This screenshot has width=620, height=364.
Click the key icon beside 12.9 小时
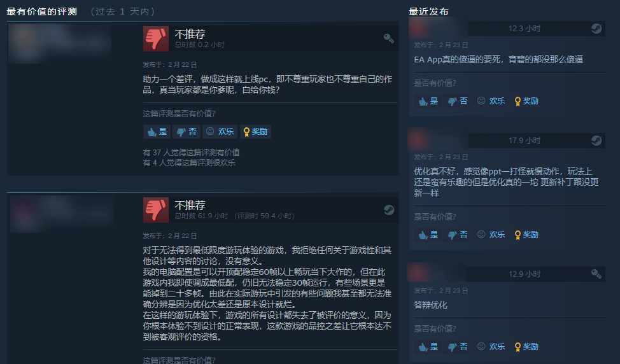click(x=596, y=274)
